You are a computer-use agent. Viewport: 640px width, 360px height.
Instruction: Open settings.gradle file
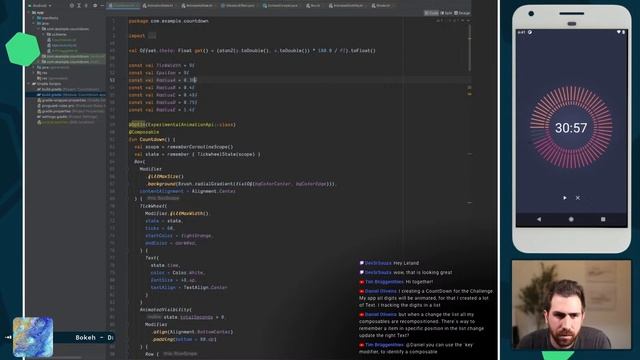(x=67, y=117)
